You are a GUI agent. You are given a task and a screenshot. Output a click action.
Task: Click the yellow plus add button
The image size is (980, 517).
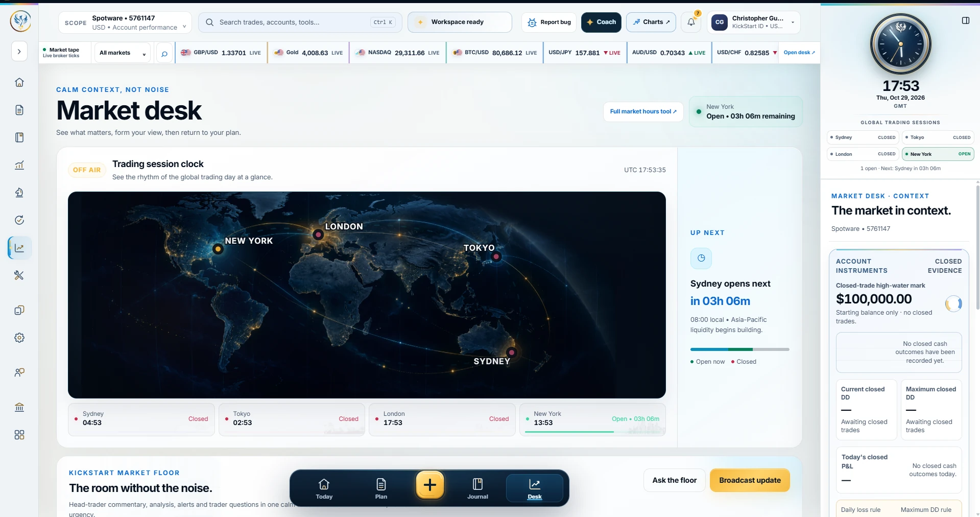[x=430, y=484]
